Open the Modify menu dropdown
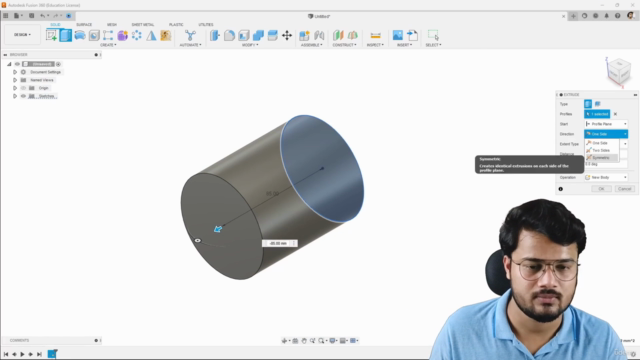The height and width of the screenshot is (360, 640). pos(250,45)
